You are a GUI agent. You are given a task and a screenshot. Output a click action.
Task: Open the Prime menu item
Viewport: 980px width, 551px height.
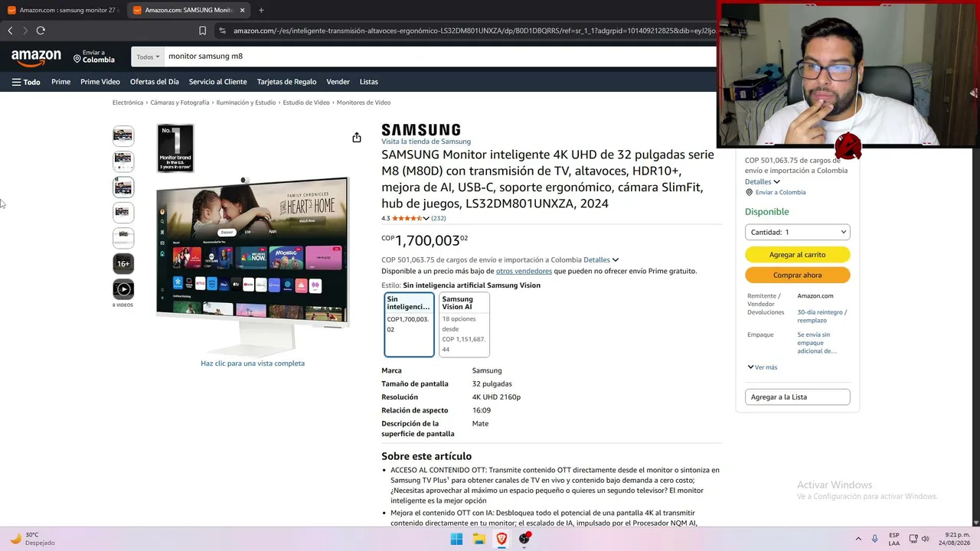coord(61,82)
